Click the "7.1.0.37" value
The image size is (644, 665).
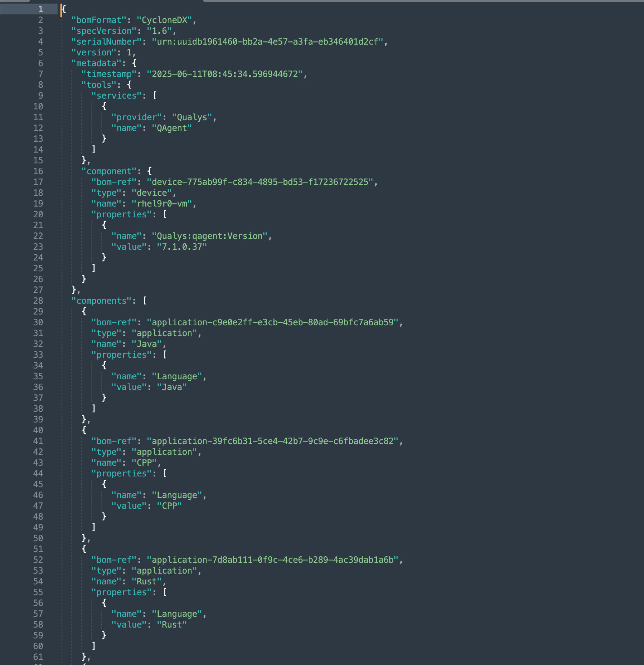182,247
